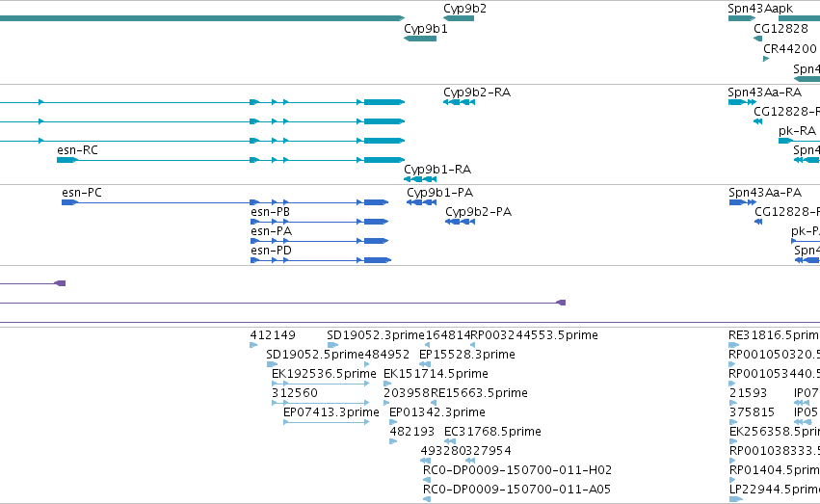This screenshot has width=820, height=504.
Task: Click the RC0-DP0009-150700-011-H02 label
Action: (517, 470)
